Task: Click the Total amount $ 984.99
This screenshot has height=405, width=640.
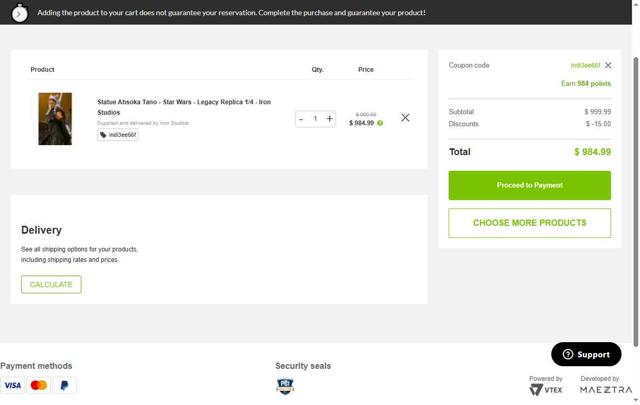Action: tap(592, 152)
